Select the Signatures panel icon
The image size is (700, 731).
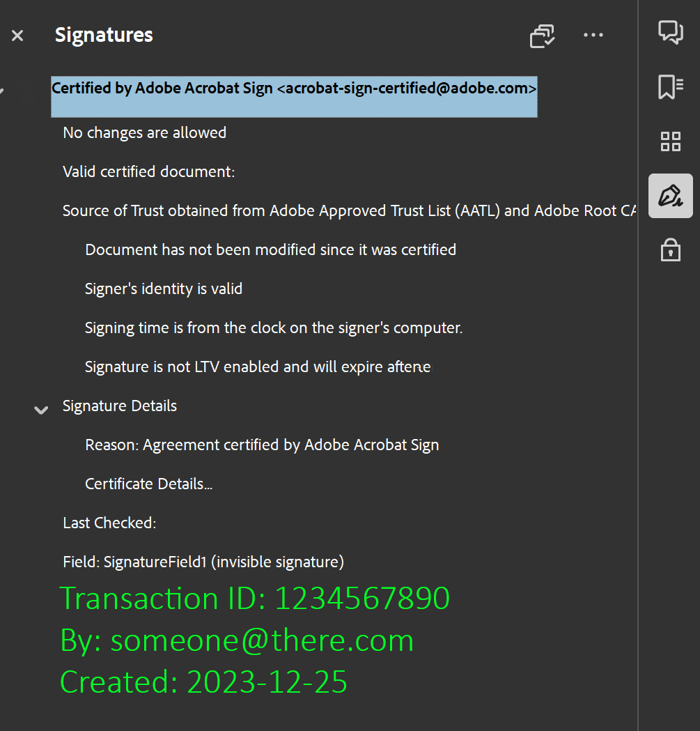[x=670, y=196]
